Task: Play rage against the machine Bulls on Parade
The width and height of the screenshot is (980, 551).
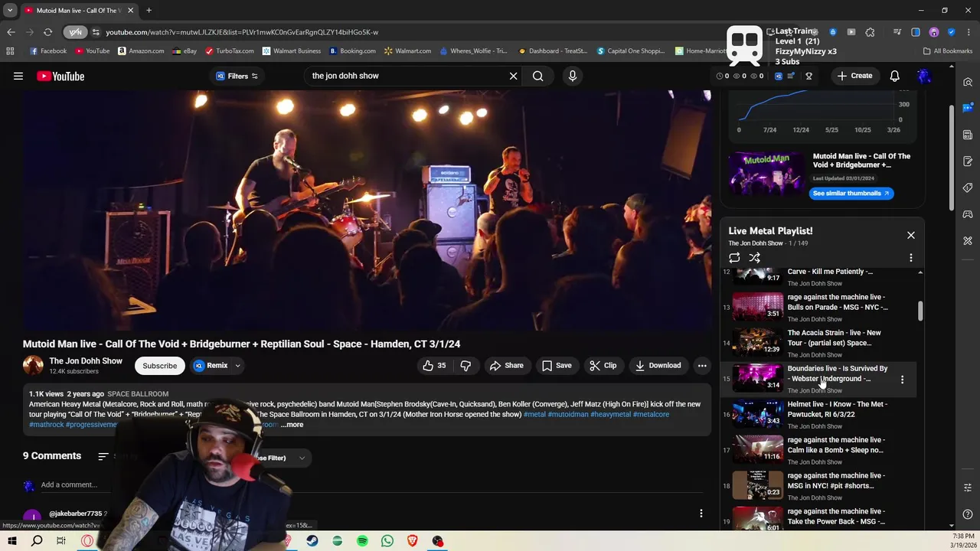Action: [819, 307]
